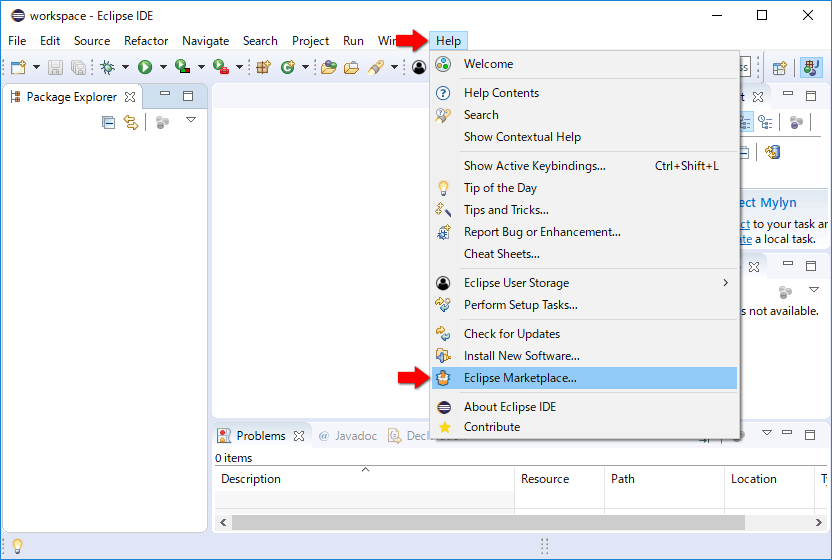Click the Synchronize Changed repositories icon

[773, 152]
